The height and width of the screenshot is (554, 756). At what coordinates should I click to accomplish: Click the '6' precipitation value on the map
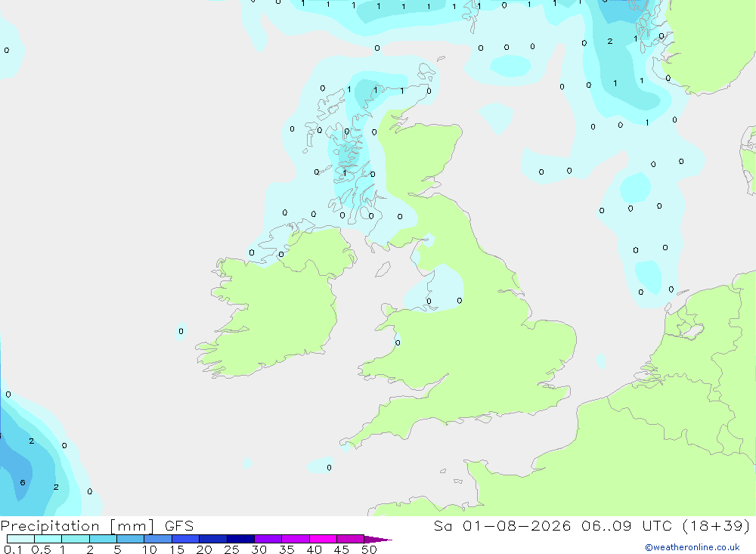pyautogui.click(x=23, y=483)
